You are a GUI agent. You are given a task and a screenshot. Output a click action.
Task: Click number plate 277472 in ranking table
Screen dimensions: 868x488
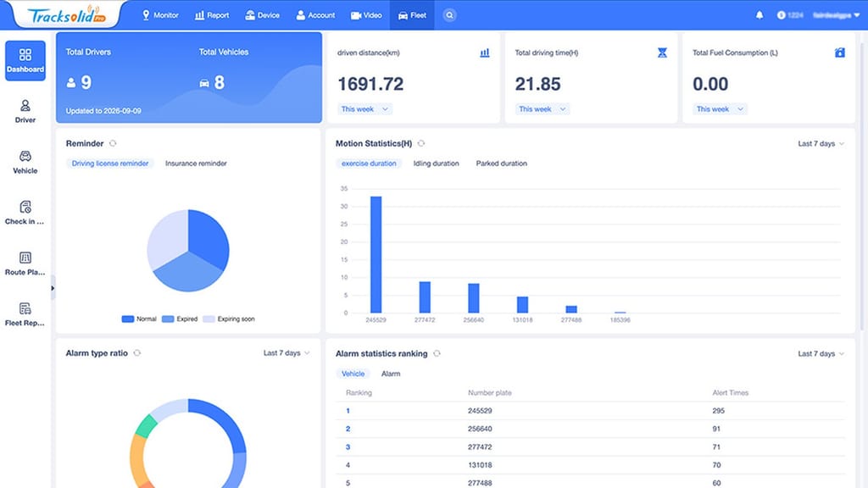pos(480,447)
